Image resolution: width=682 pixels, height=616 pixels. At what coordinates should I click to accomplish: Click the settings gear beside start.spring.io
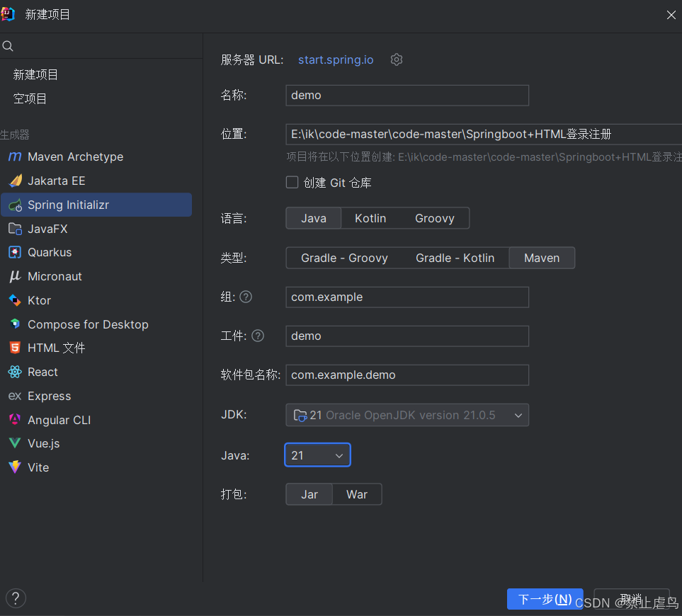point(396,59)
